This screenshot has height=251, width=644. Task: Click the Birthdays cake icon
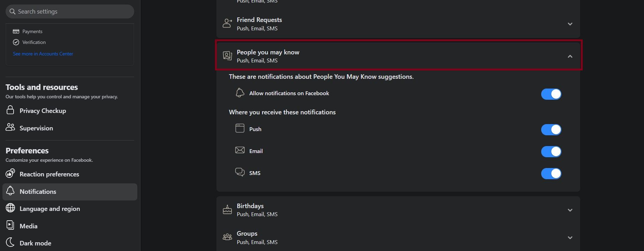228,209
